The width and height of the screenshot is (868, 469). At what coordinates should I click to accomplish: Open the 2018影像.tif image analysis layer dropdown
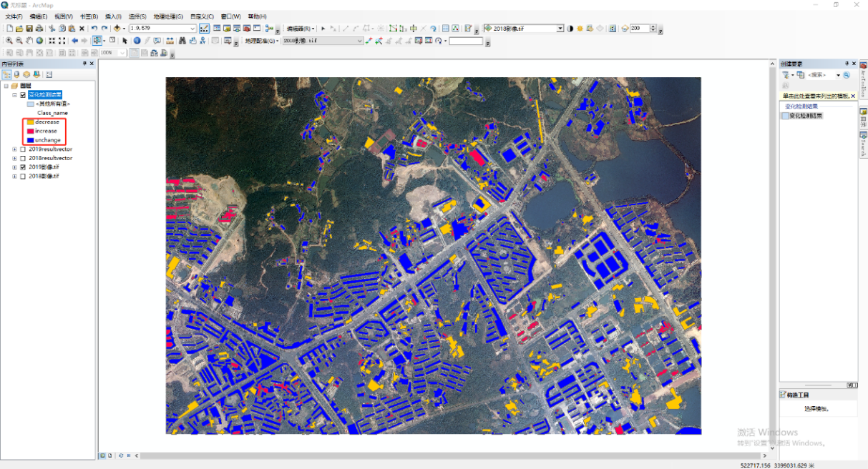click(560, 29)
